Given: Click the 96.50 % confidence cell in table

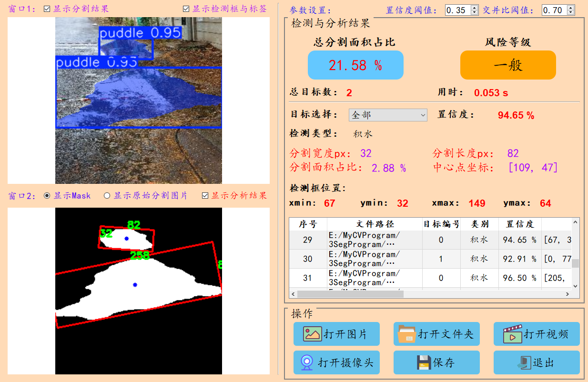Looking at the screenshot, I should coord(520,278).
